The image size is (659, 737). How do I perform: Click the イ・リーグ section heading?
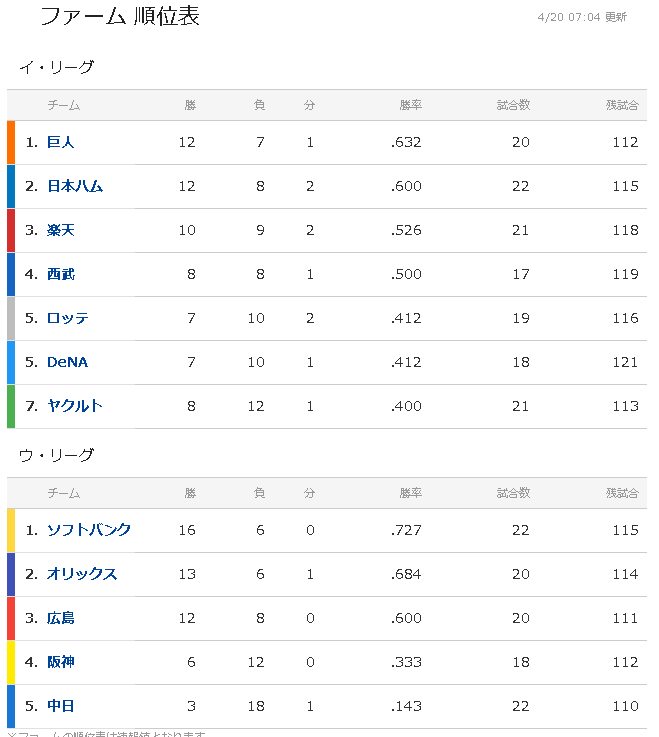click(x=56, y=67)
